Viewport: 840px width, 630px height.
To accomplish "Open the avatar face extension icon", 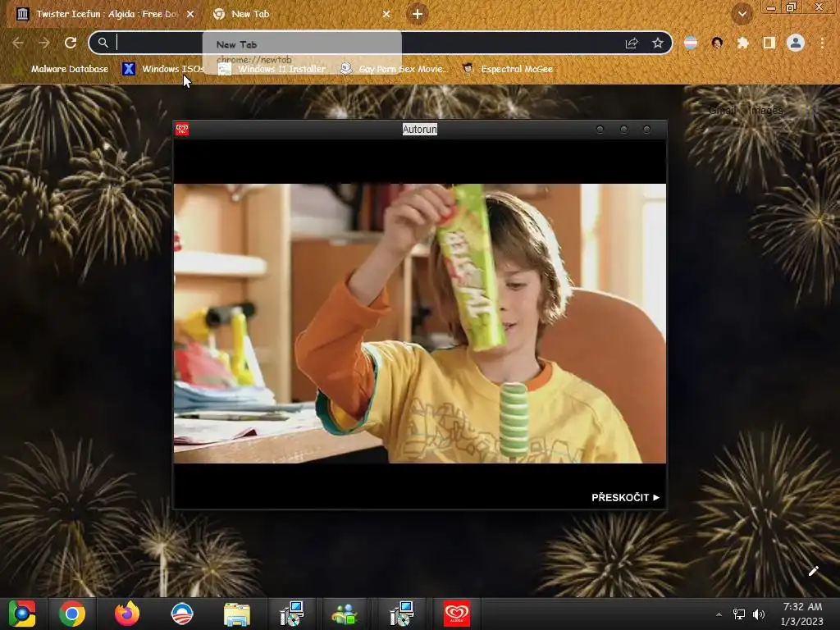I will (x=717, y=43).
